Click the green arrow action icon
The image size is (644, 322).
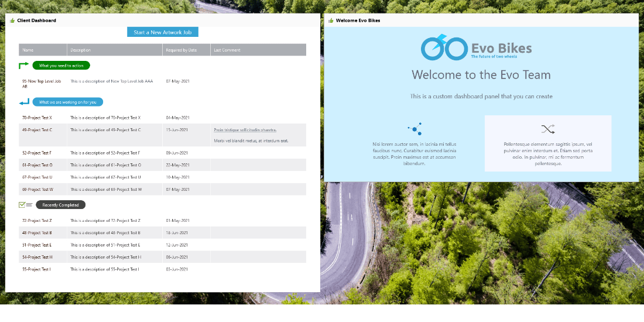click(24, 66)
